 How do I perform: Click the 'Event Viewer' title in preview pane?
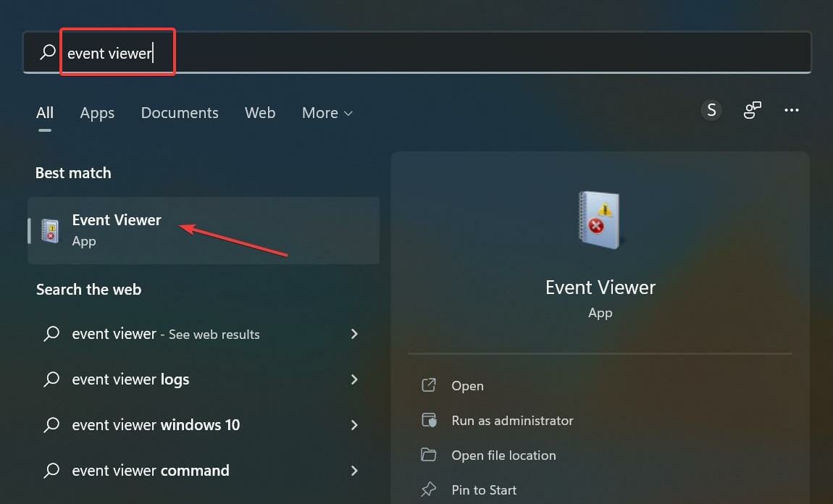click(600, 287)
